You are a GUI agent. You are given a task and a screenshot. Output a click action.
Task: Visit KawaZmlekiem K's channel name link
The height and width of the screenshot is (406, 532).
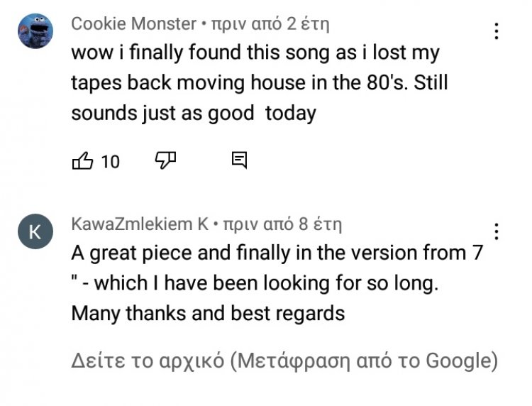(140, 225)
